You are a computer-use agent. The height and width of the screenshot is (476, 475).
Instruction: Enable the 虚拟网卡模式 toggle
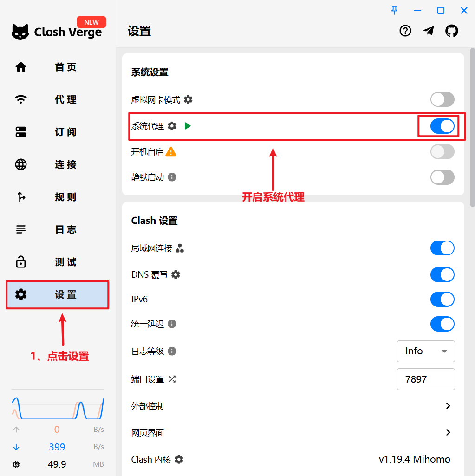coord(442,99)
